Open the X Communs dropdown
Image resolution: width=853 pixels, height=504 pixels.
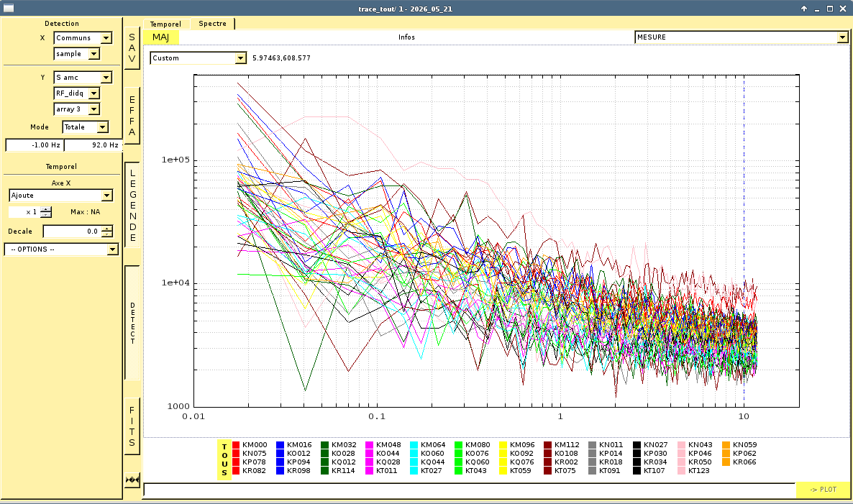[x=83, y=38]
